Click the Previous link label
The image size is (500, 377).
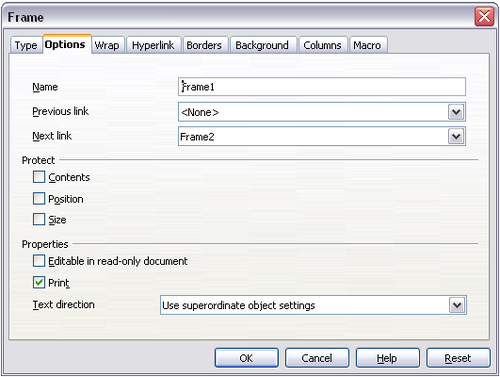pyautogui.click(x=60, y=111)
